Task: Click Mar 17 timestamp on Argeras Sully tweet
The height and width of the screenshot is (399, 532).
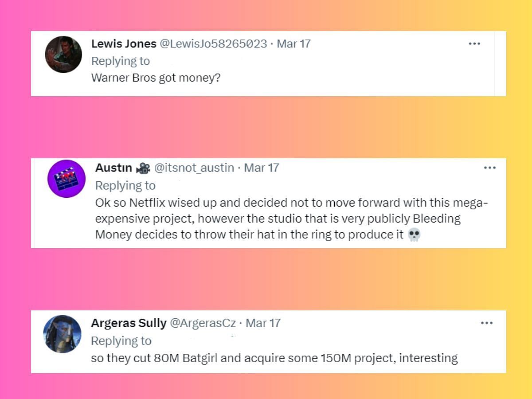Action: (x=263, y=323)
